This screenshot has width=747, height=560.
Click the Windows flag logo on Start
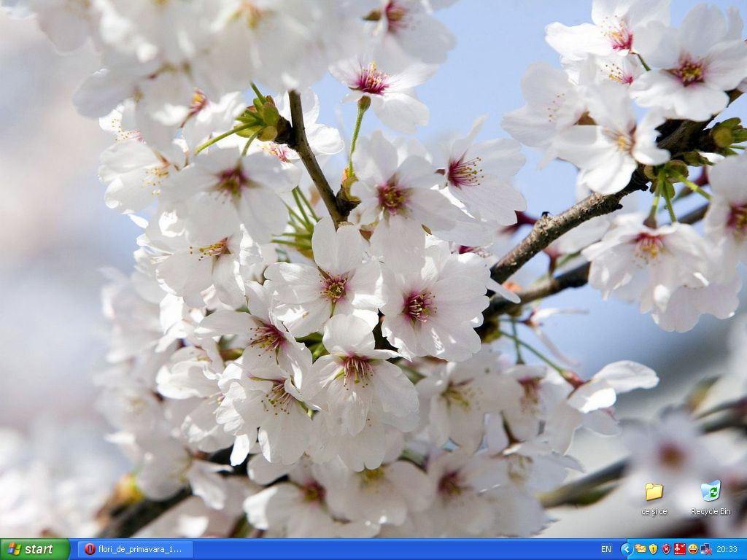14,549
